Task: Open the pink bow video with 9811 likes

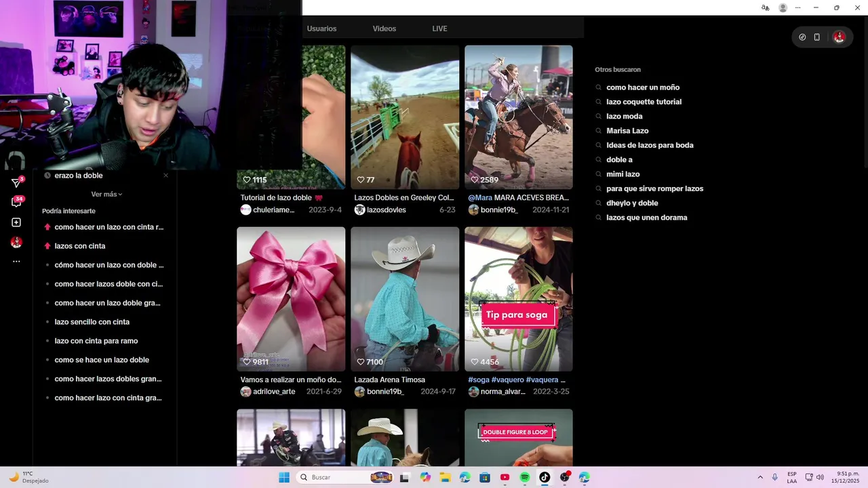Action: [x=291, y=299]
